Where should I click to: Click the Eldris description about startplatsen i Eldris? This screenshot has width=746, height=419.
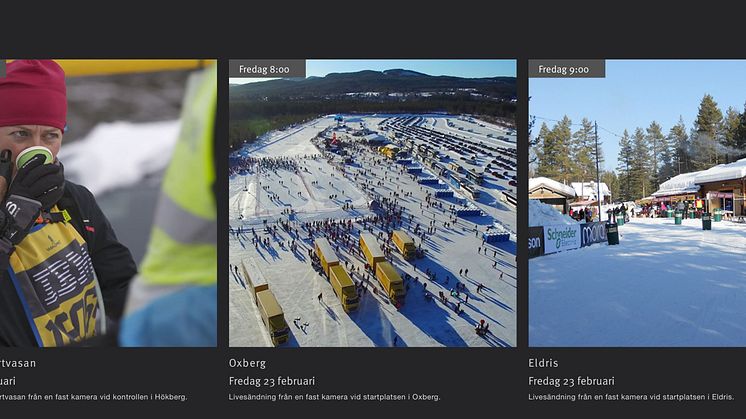[x=631, y=397]
